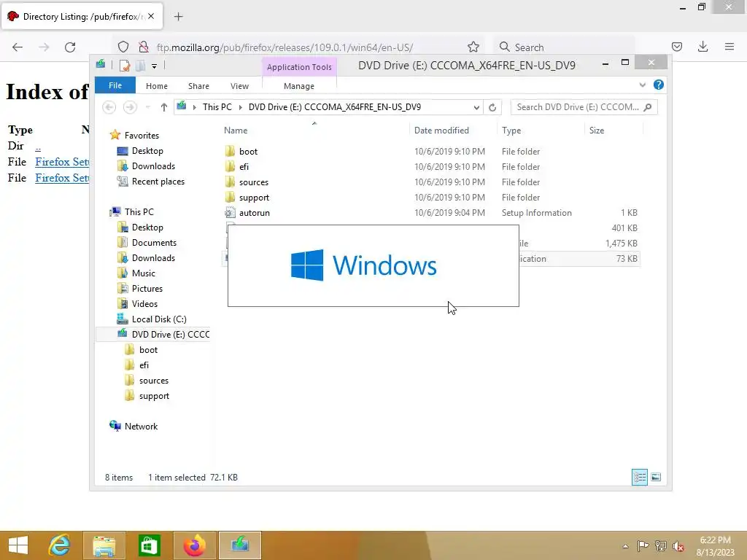Open the File ribbon tab

115,86
